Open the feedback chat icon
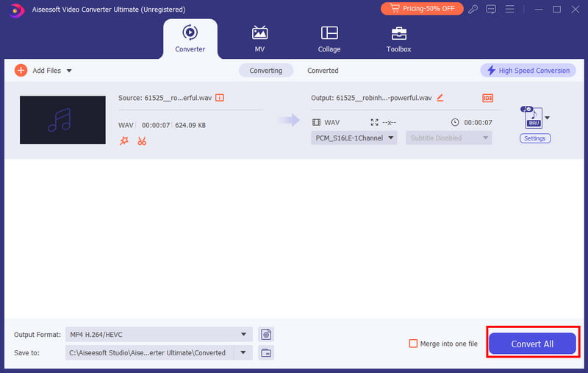 click(491, 9)
